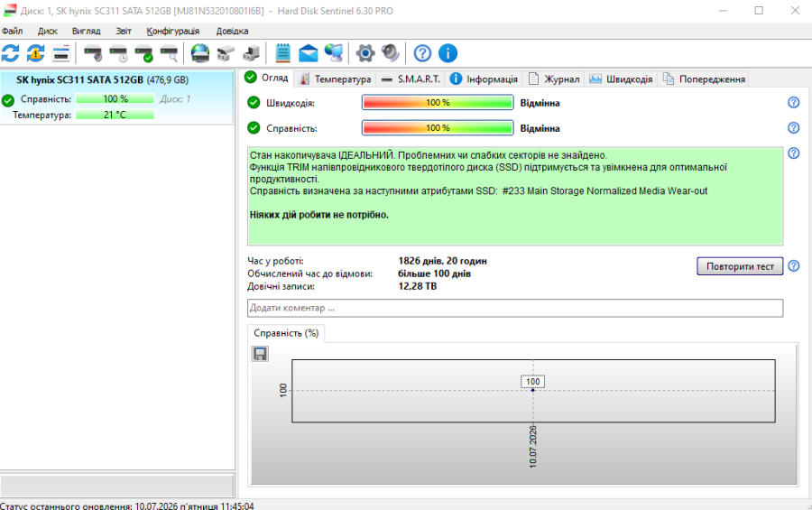Click the Швидкодія 100 % gradient bar
The image size is (812, 510).
[x=438, y=103]
